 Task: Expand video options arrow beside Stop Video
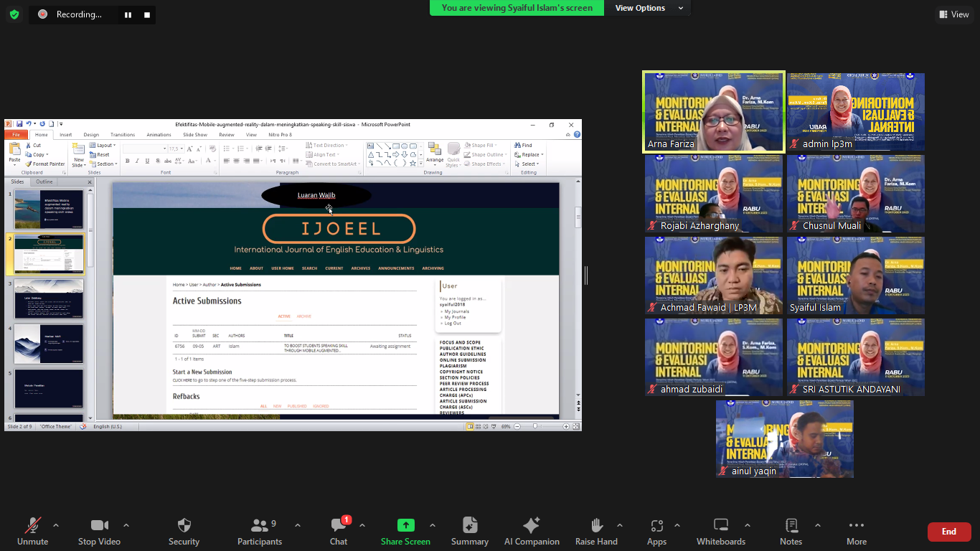(126, 525)
